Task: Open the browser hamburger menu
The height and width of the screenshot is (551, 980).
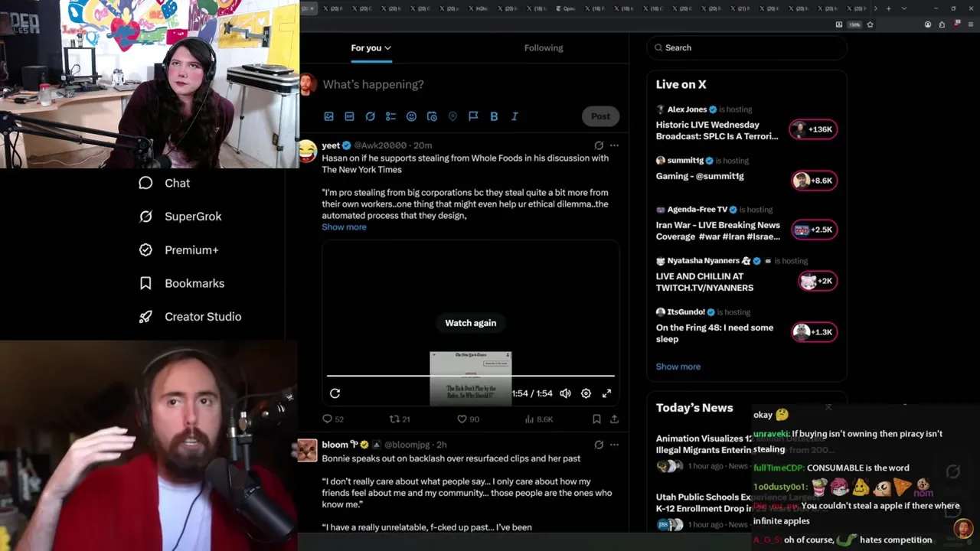Action: coord(971,24)
